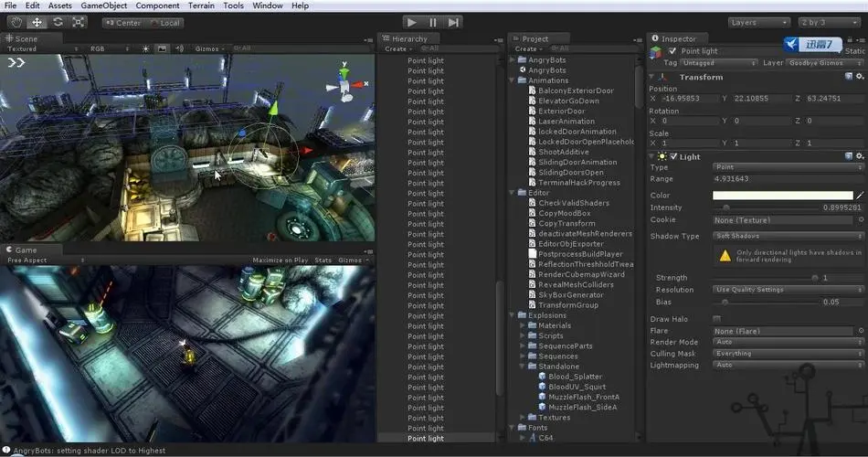868x457 pixels.
Task: Expand the Textures folder
Action: (522, 417)
